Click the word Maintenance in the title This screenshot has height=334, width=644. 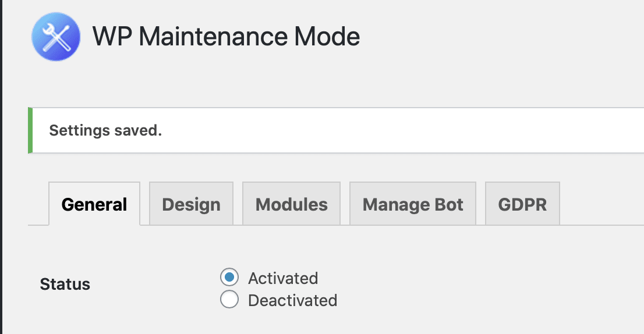tap(213, 37)
